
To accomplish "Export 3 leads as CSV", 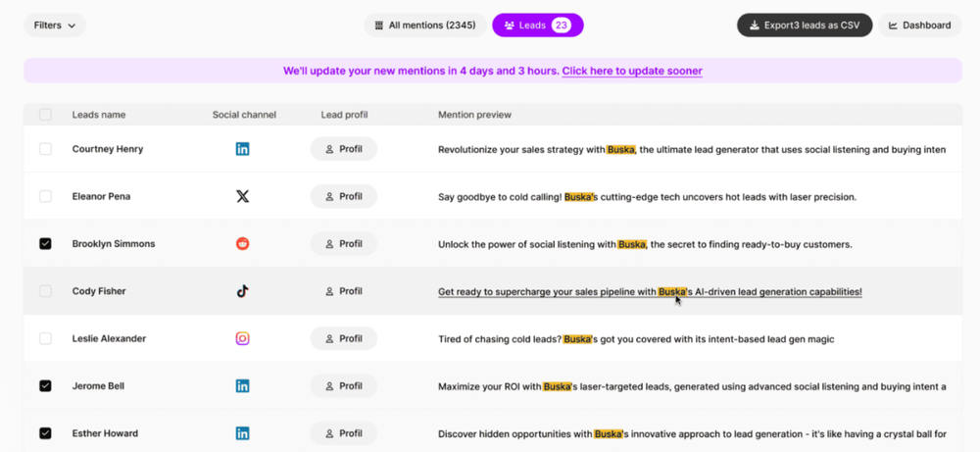I will 805,25.
